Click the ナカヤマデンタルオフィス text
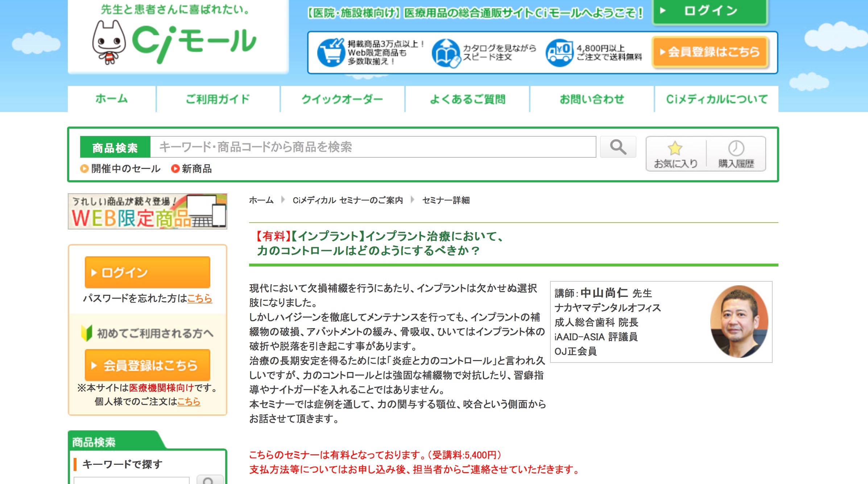 (x=608, y=307)
